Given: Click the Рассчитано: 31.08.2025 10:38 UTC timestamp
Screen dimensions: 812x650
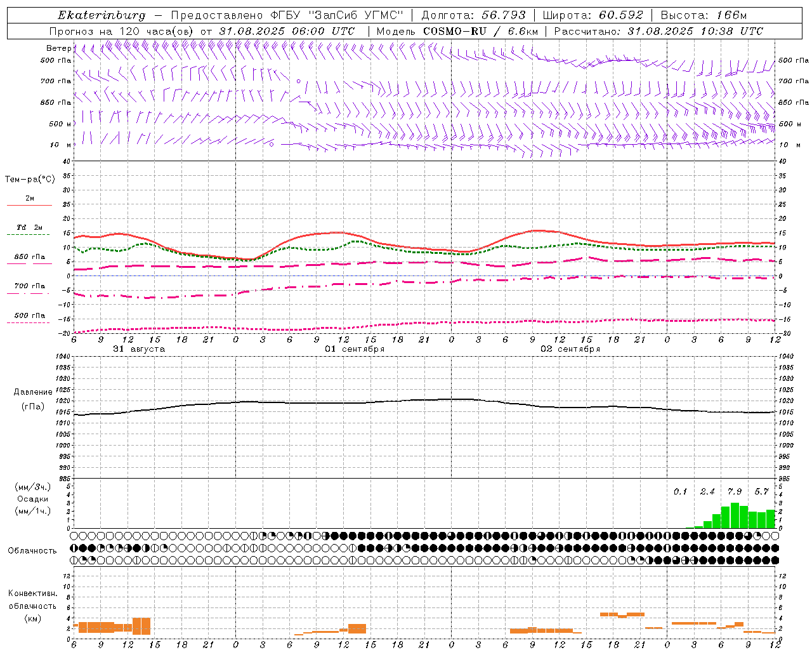Looking at the screenshot, I should pos(658,31).
